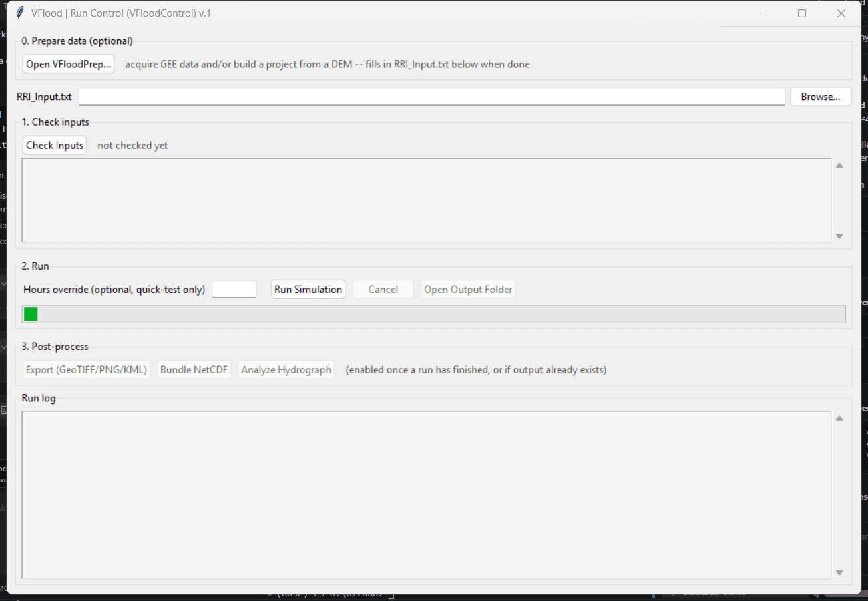Click down arrow of Check inputs scrollbar
This screenshot has width=868, height=601.
coord(839,236)
